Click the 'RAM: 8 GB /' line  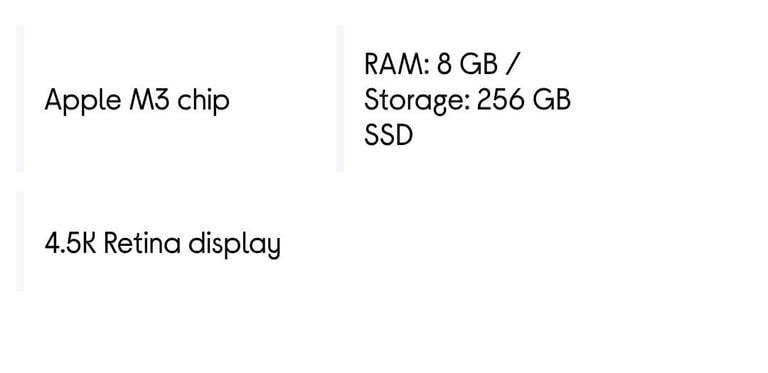443,64
